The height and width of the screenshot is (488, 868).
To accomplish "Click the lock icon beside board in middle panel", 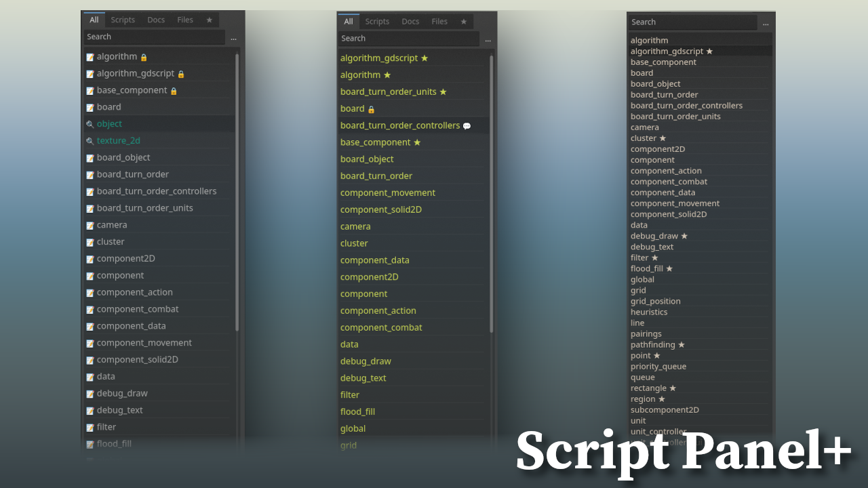I will [x=371, y=109].
